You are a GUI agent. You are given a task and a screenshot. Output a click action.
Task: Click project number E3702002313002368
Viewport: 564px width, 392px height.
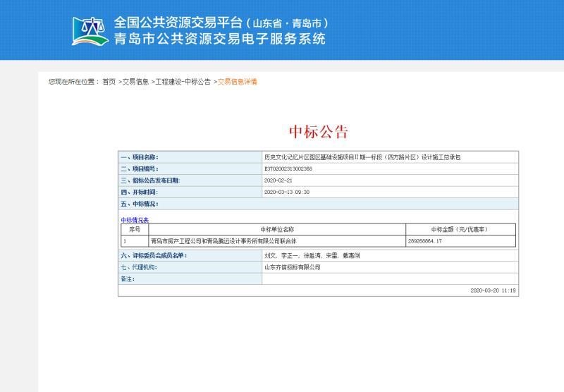288,169
